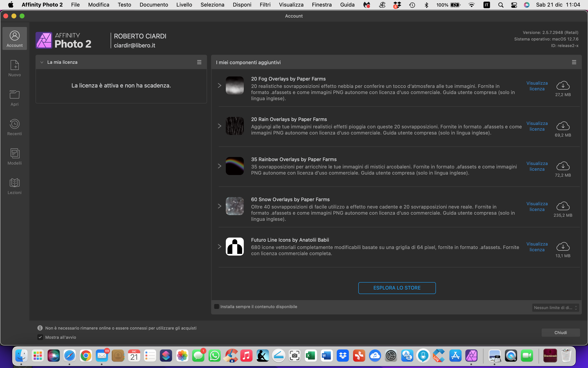Click Versione: 2.5.7.2948 (Retail) text
This screenshot has height=368, width=588.
pyautogui.click(x=550, y=32)
